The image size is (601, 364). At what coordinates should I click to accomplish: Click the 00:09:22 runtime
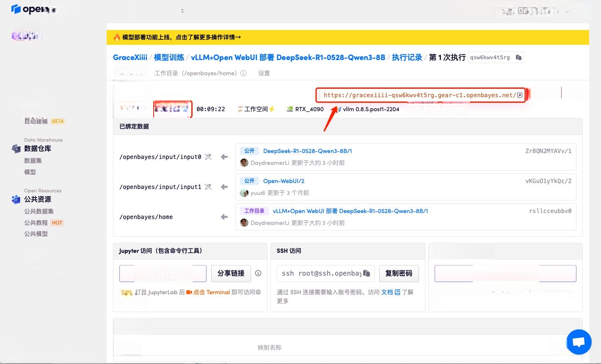(x=211, y=109)
